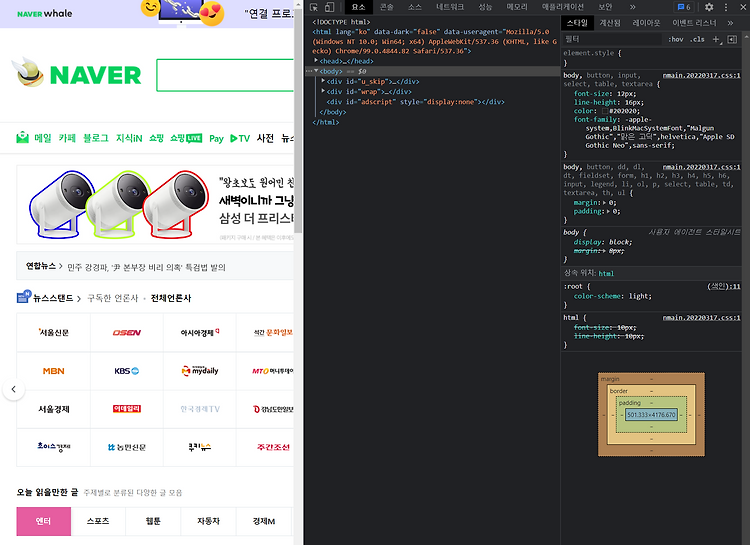Open DevTools settings gear
Screen dimensions: 750x545
click(x=709, y=7)
